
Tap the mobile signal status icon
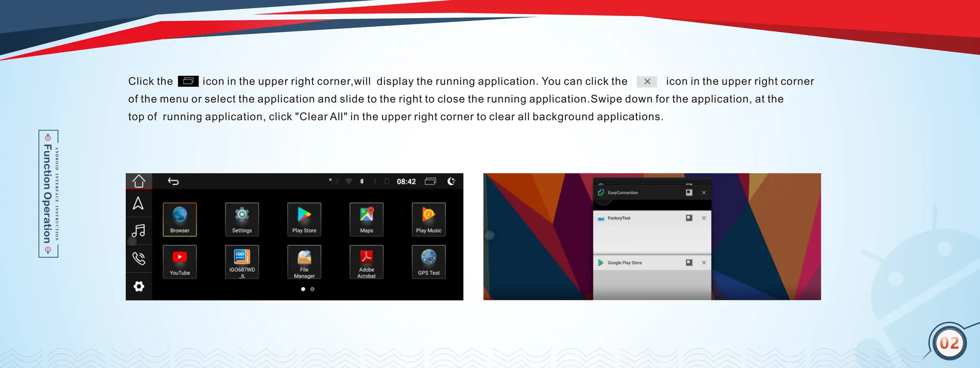coord(334,181)
